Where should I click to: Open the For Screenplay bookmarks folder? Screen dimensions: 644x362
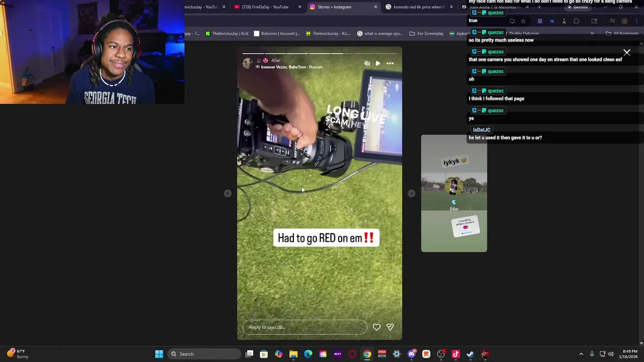pyautogui.click(x=427, y=34)
